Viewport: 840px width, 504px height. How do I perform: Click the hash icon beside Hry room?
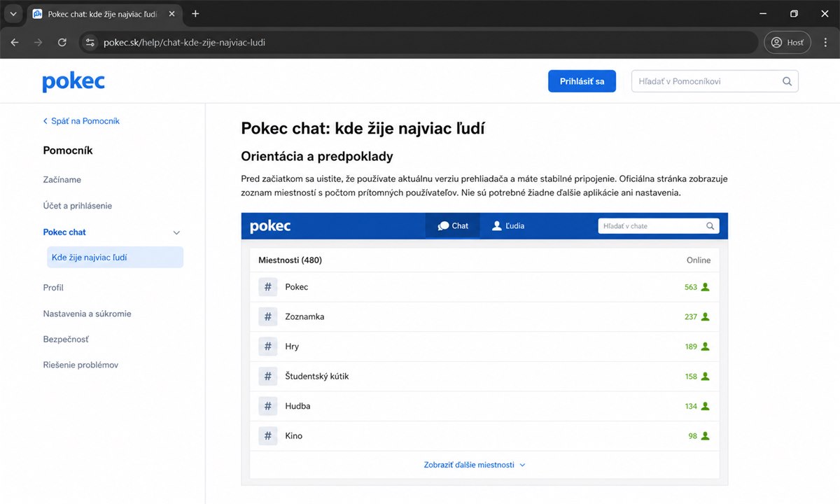tap(267, 346)
